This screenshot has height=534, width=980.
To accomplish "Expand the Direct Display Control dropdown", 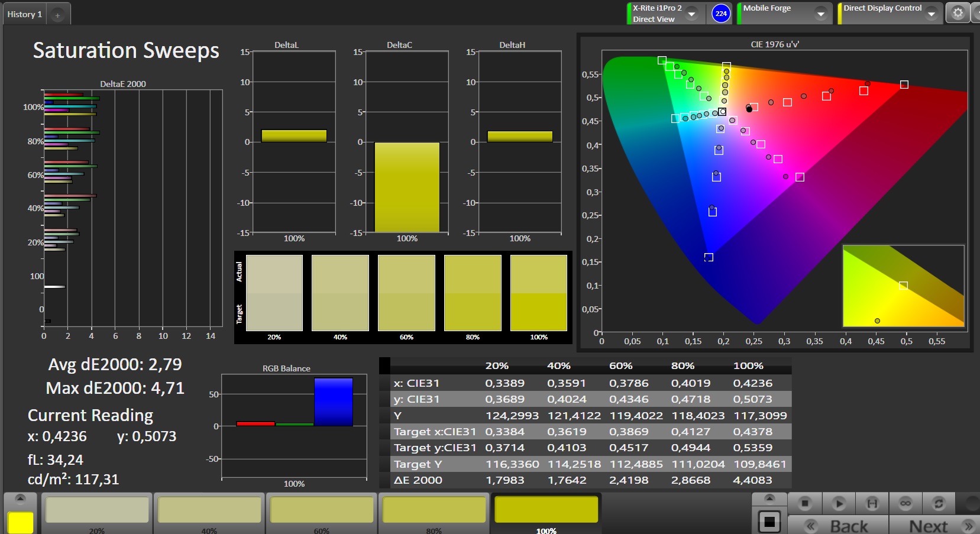I will (931, 14).
